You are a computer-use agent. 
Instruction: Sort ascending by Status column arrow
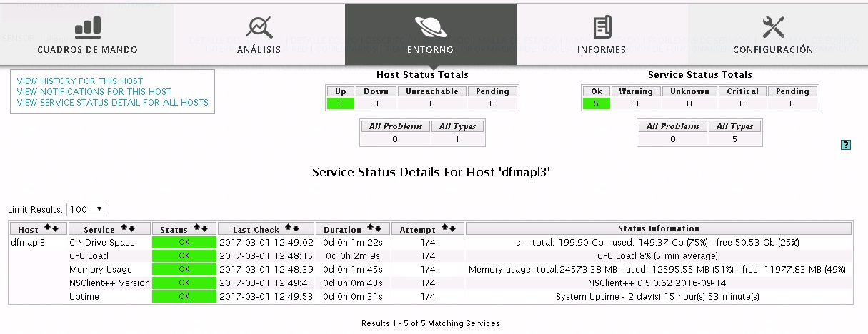point(195,228)
